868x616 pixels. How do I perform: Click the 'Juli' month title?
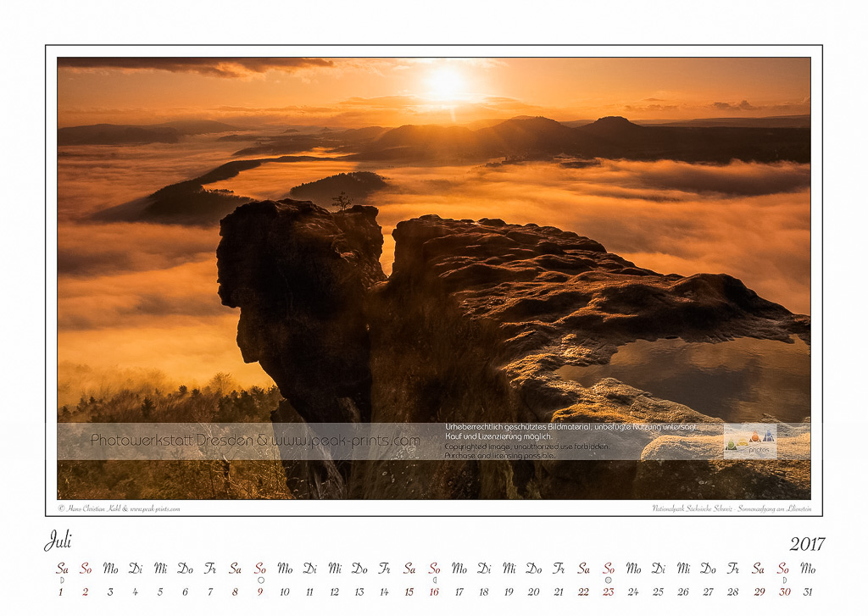point(58,541)
